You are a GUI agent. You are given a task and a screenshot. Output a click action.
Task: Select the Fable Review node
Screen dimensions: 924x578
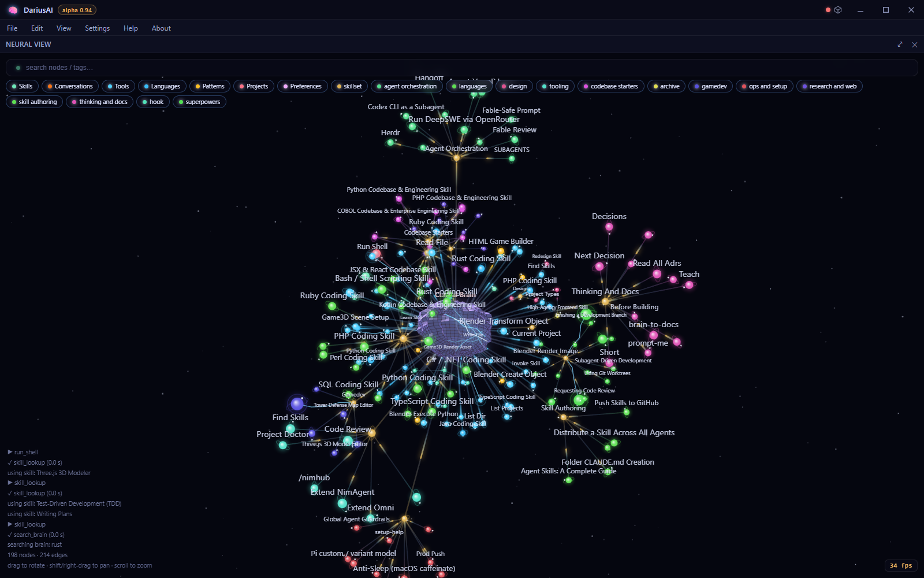tap(515, 139)
